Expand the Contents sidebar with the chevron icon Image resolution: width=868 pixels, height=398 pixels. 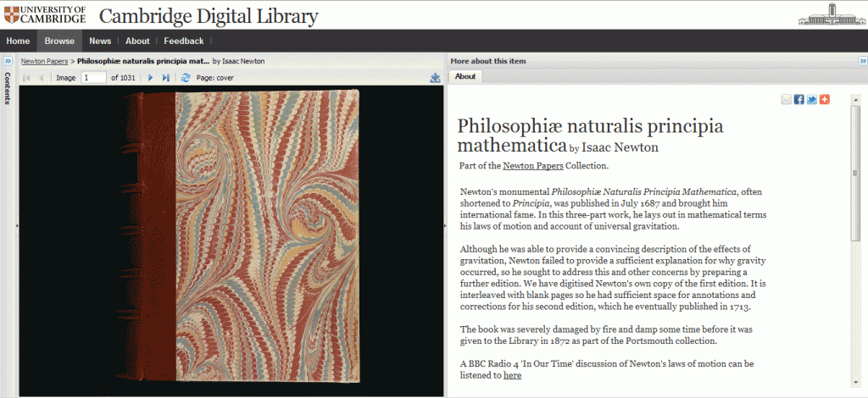(x=8, y=61)
